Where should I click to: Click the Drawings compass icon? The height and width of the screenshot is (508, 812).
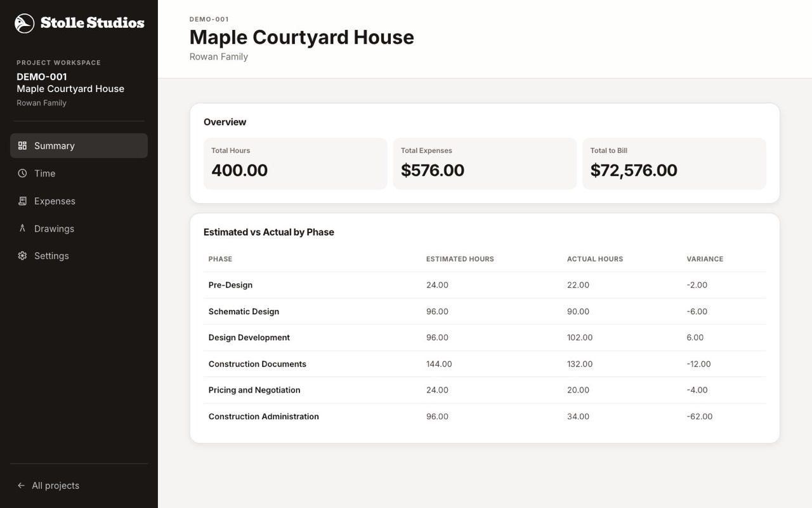[x=22, y=228]
